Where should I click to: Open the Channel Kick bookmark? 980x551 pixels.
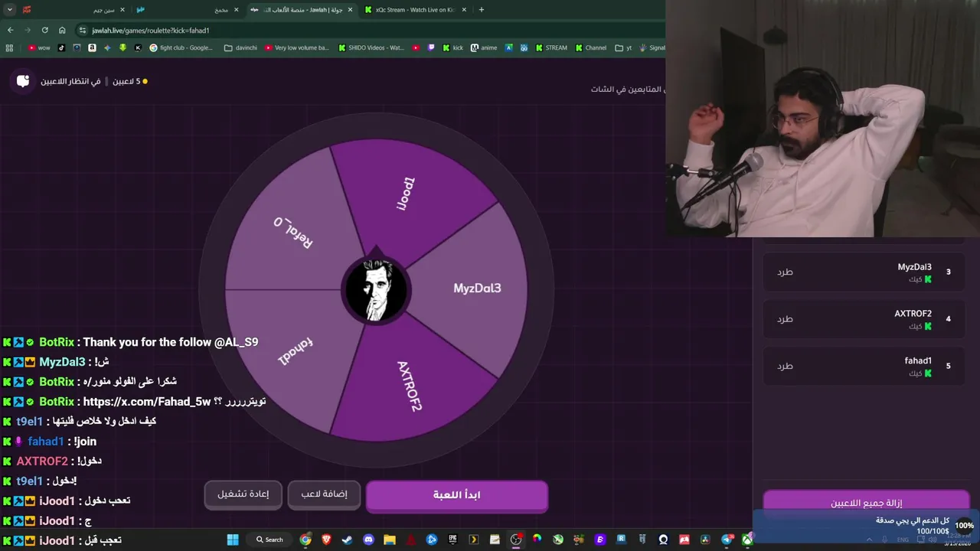(x=590, y=47)
